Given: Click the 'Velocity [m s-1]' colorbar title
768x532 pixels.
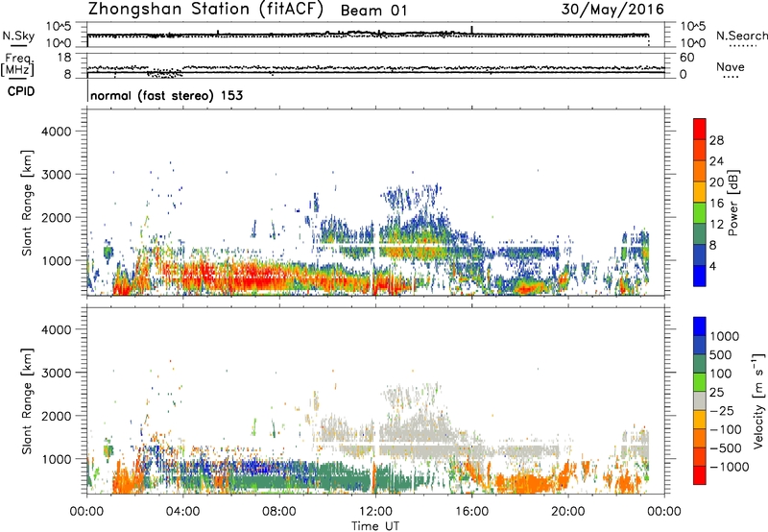Looking at the screenshot, I should [x=758, y=400].
